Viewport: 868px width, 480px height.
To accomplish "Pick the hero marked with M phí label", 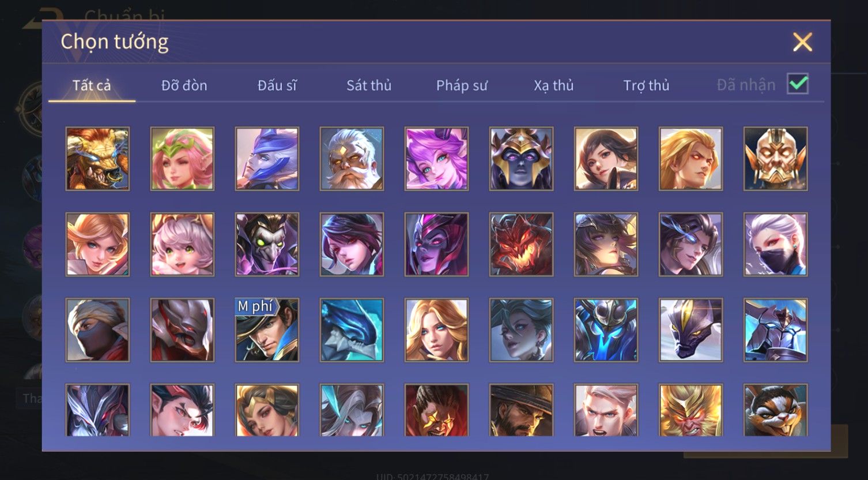I will (267, 329).
